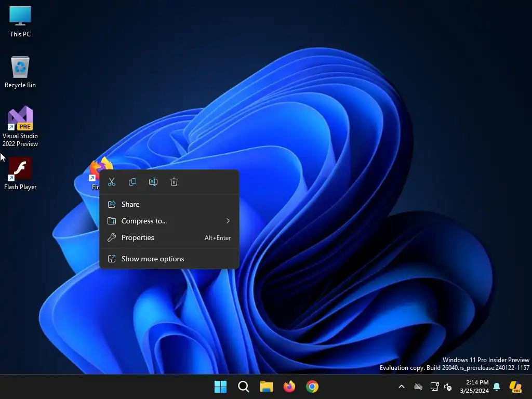Select Visual Studio 2022 Preview shortcut
The height and width of the screenshot is (399, 532).
20,127
